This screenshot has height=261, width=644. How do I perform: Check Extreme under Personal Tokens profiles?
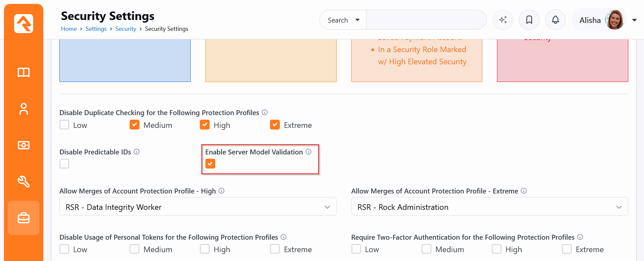[x=275, y=249]
